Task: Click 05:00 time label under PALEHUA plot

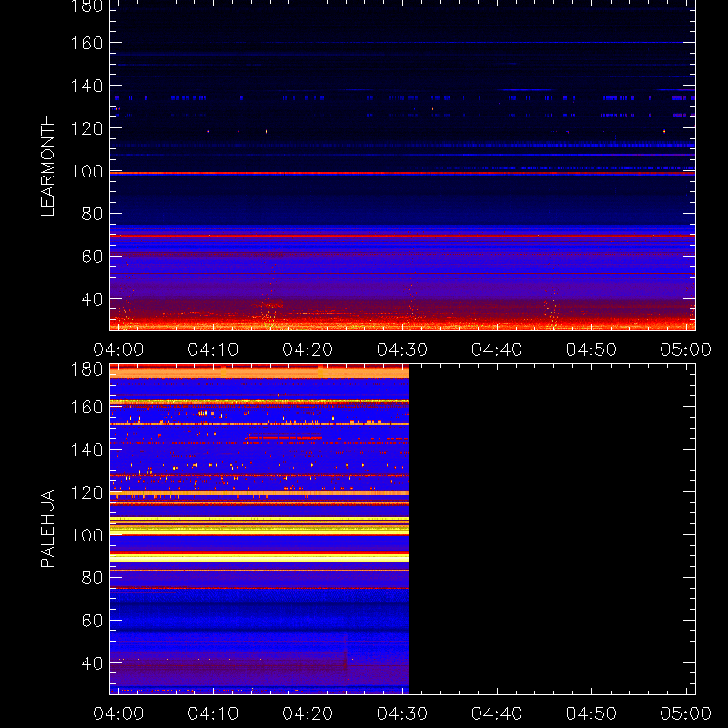Action: tap(686, 713)
